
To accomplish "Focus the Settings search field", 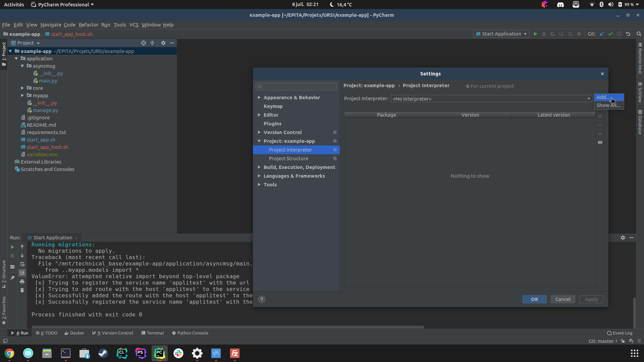I will pos(296,86).
